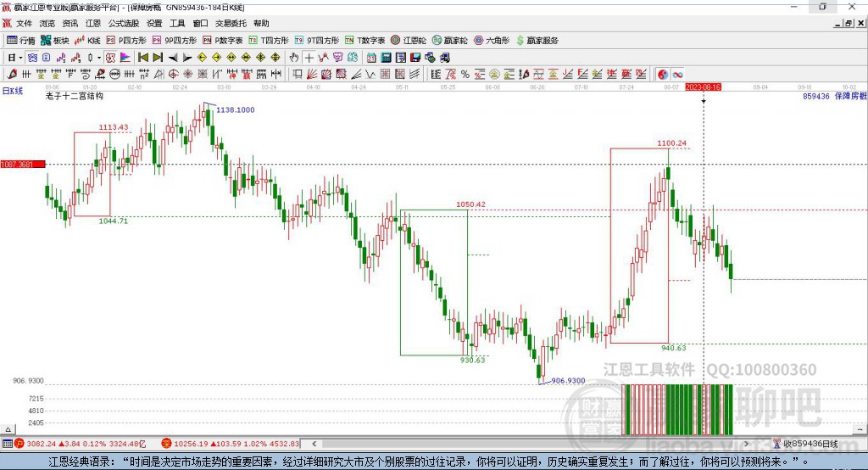This screenshot has width=868, height=470.
Task: Click the truck delivery icon
Action: 444,58
